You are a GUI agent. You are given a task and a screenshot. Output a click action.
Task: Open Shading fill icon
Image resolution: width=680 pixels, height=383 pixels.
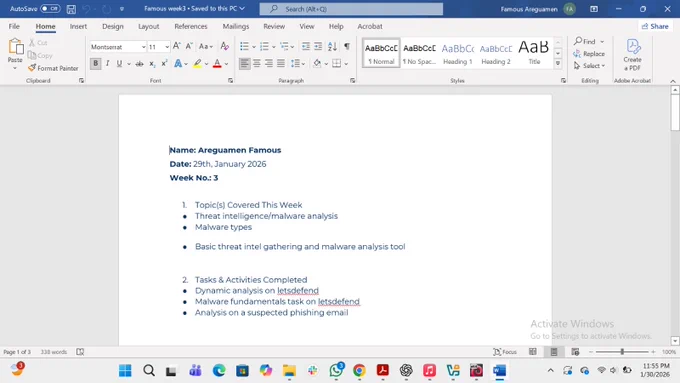pyautogui.click(x=317, y=64)
